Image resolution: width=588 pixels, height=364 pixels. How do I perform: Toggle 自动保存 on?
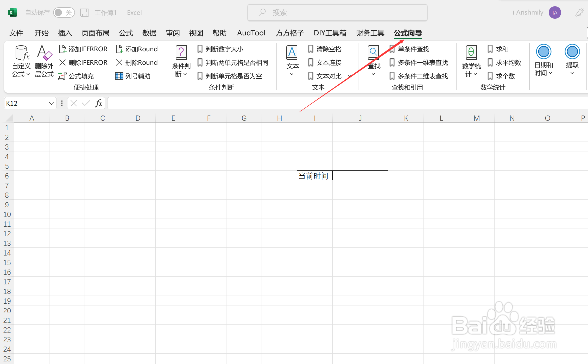(x=64, y=12)
